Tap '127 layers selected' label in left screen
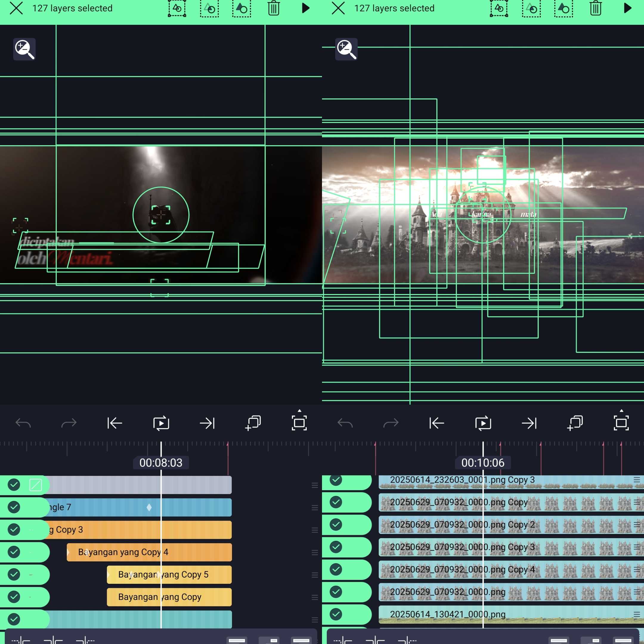The image size is (644, 644). pos(72,8)
